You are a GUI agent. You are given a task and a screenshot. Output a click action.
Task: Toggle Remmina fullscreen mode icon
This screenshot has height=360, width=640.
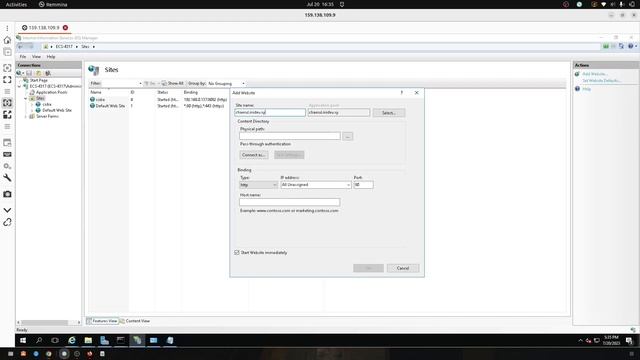tap(7, 80)
